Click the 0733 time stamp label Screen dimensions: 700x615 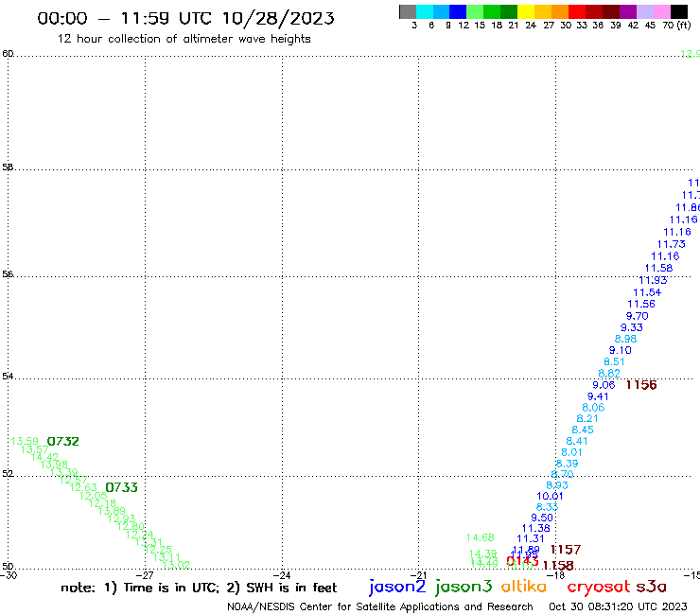(x=121, y=487)
